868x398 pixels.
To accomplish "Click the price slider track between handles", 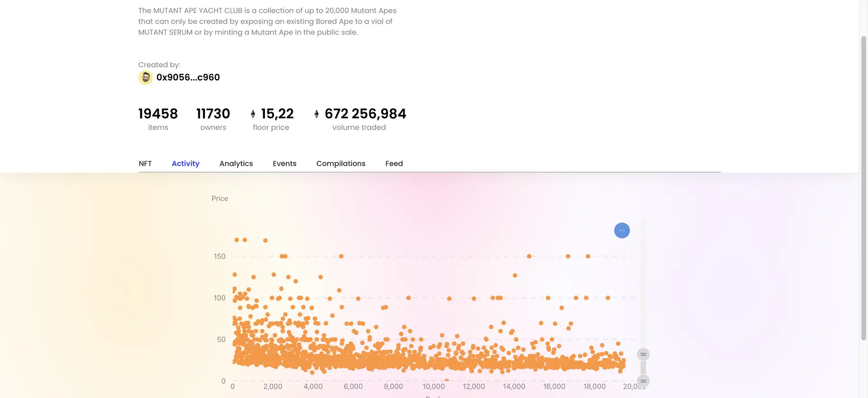I will coord(643,368).
